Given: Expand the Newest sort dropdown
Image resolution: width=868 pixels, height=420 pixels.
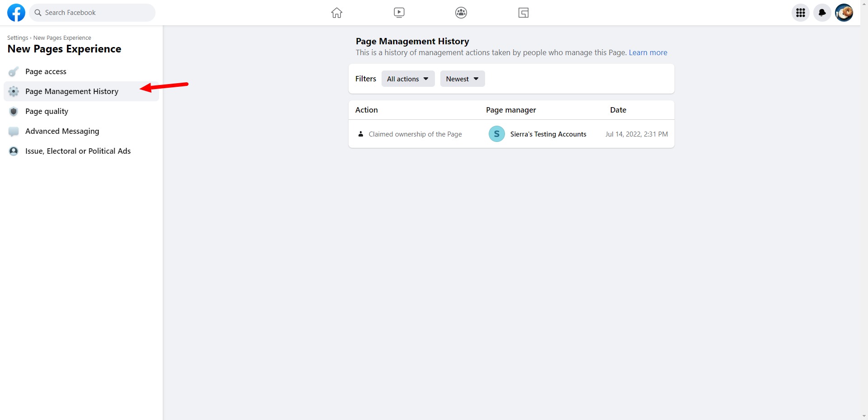Looking at the screenshot, I should [x=462, y=79].
